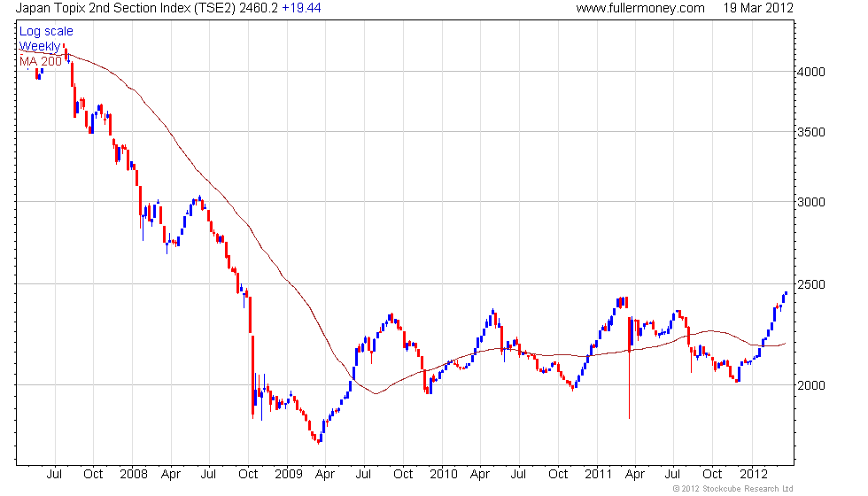Viewport: 868px width, 496px height.
Task: Click the 2009 year label on time axis
Action: (x=289, y=475)
